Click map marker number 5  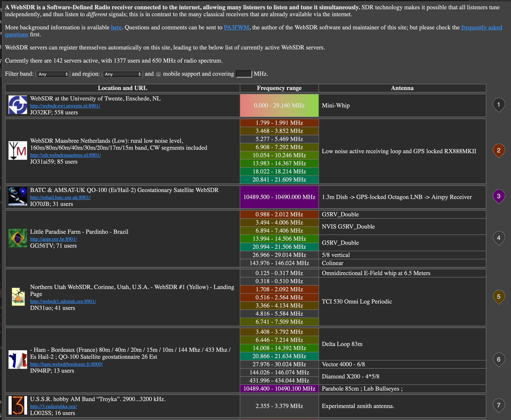499,296
